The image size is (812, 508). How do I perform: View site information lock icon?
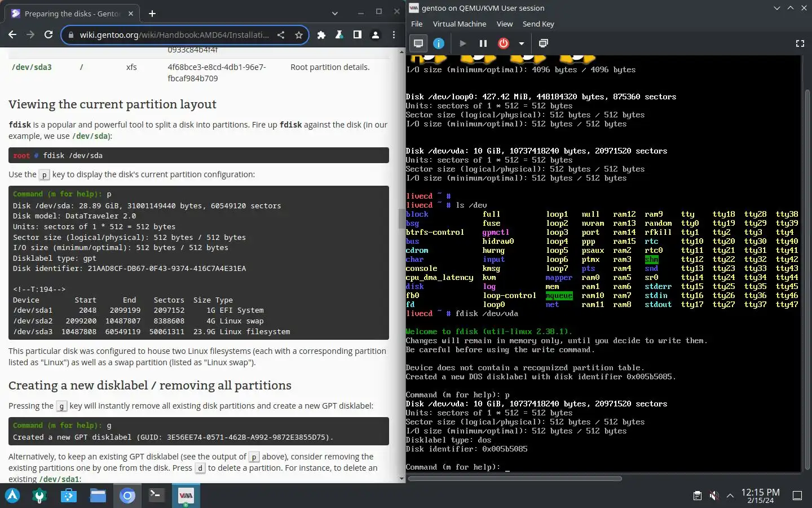coord(70,35)
